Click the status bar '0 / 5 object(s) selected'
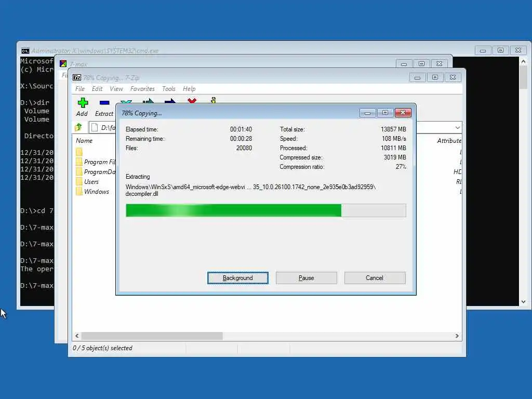Screen dimensions: 532x399 [x=102, y=348]
